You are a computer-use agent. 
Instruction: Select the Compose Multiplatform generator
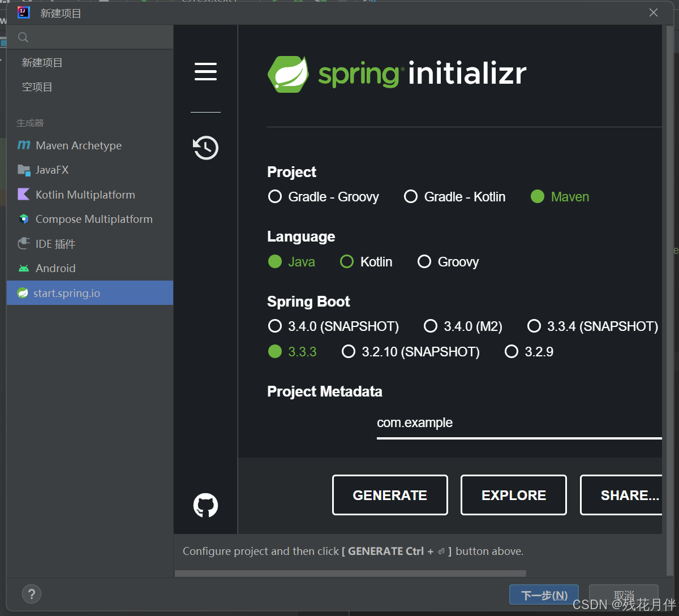(x=90, y=219)
